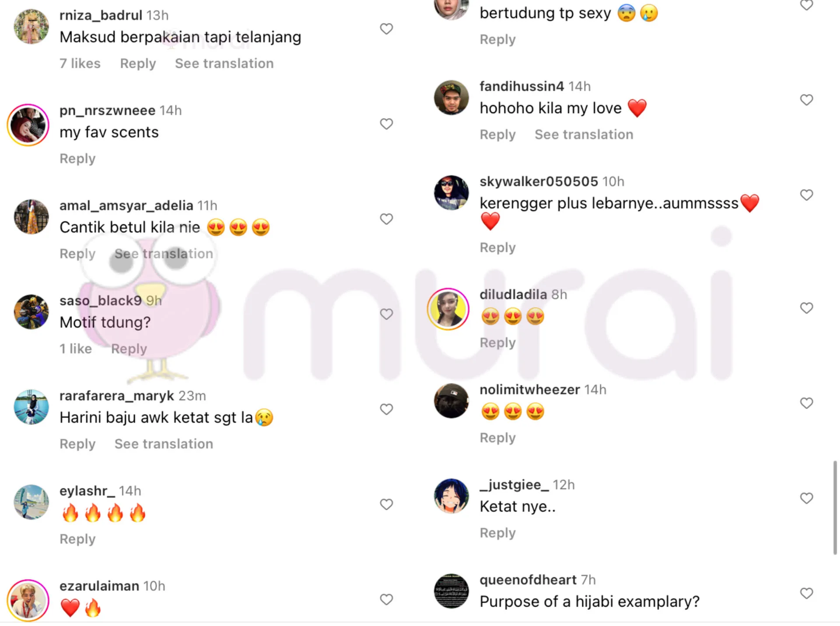
Task: Tap the heart beside skywalker050505's comment
Action: (806, 195)
